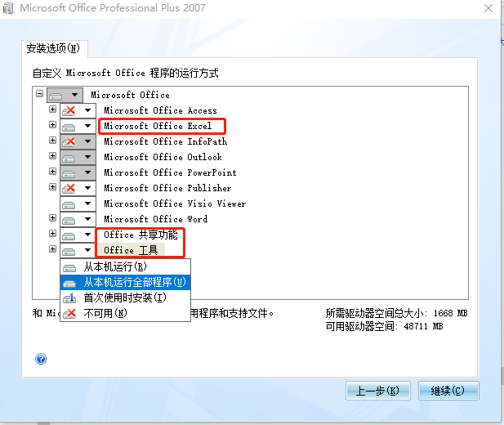The image size is (504, 425).
Task: Collapse the root Microsoft Office node
Action: 39,95
